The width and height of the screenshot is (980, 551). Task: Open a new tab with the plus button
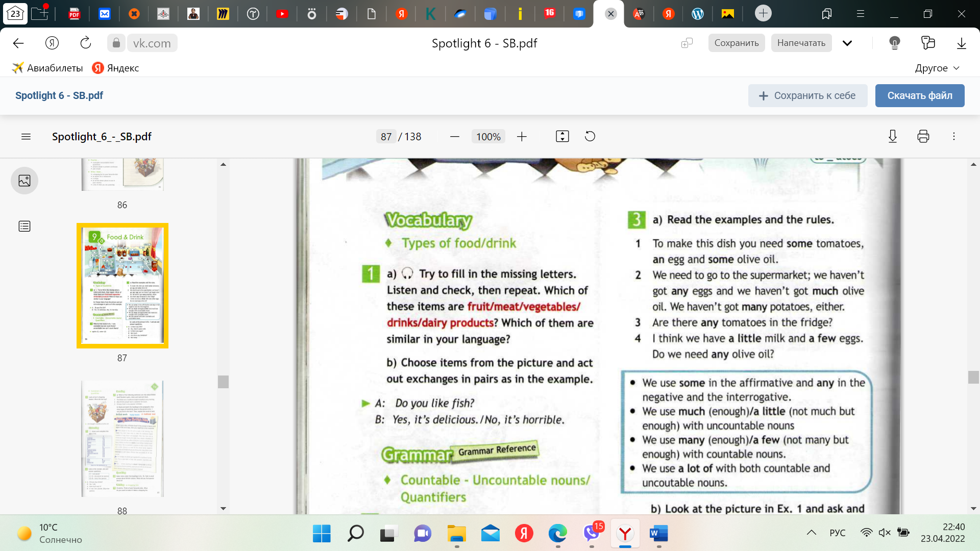click(763, 13)
